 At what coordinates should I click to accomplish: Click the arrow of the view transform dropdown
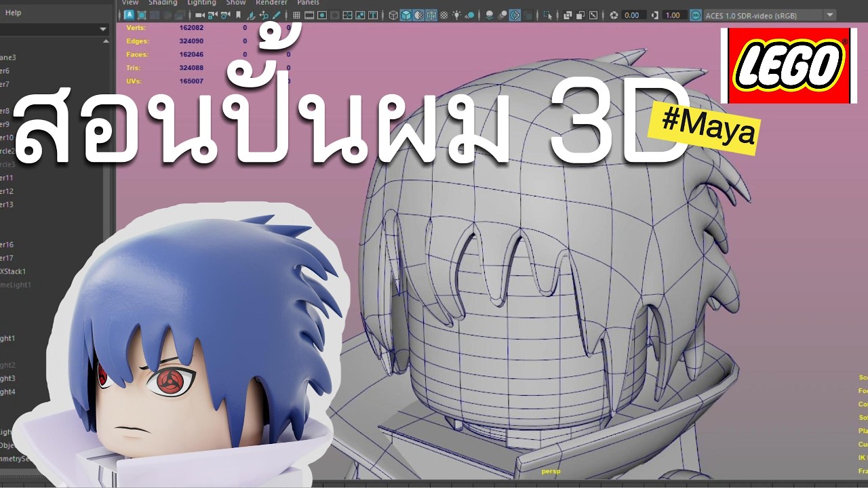pos(830,15)
